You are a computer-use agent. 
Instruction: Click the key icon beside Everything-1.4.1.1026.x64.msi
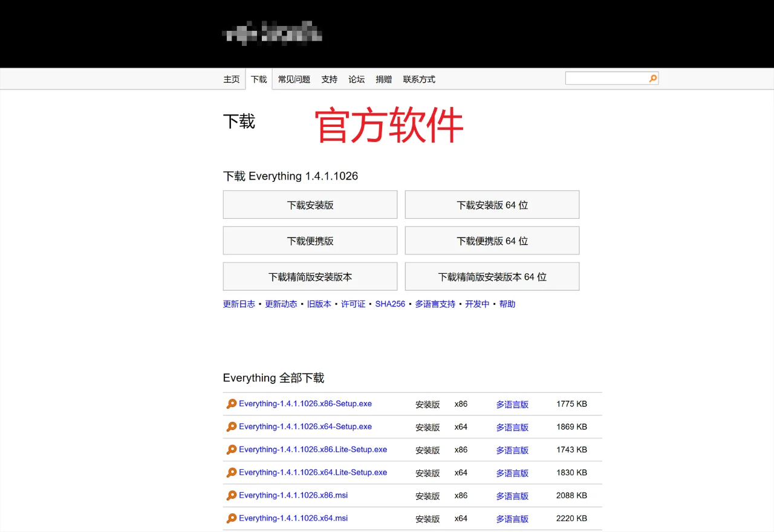pos(232,518)
